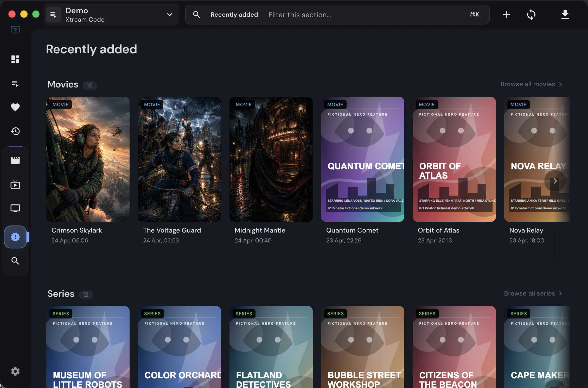Open search from the sidebar magnifier icon
Screen dimensions: 588x388
15,261
